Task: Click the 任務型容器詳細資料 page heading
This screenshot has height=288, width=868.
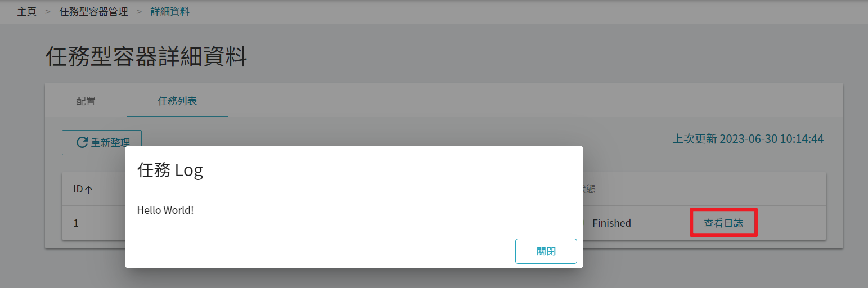Action: tap(146, 57)
